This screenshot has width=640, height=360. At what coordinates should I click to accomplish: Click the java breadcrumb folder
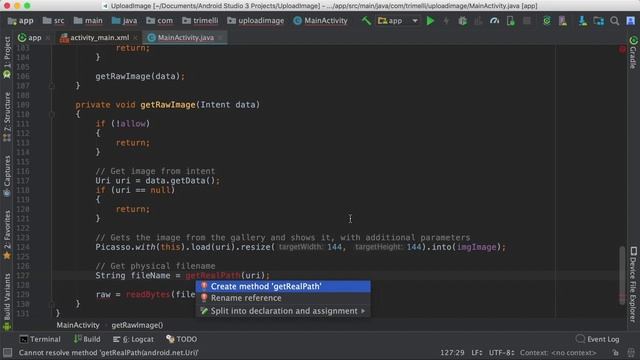pos(124,20)
